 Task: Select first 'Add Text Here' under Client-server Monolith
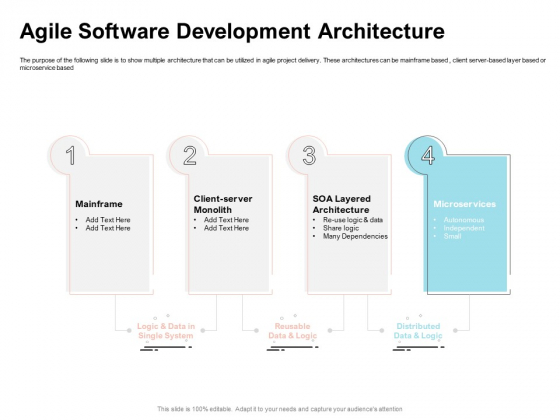pos(226,220)
